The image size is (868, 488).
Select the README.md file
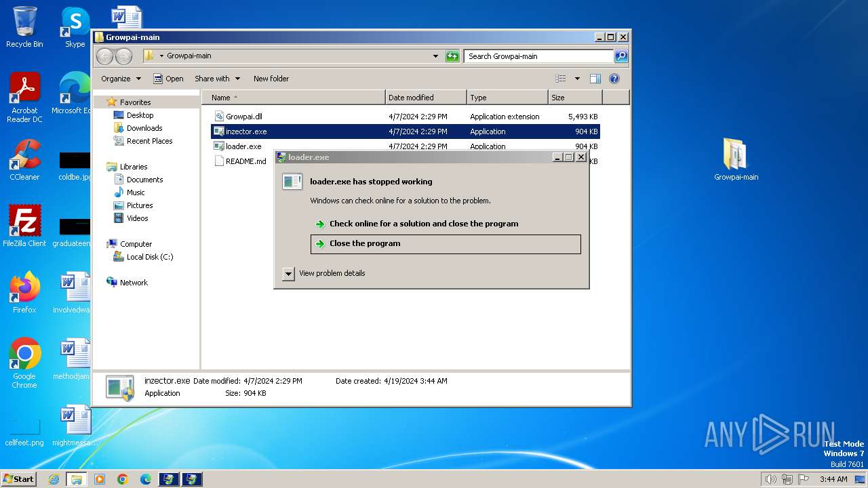point(240,161)
